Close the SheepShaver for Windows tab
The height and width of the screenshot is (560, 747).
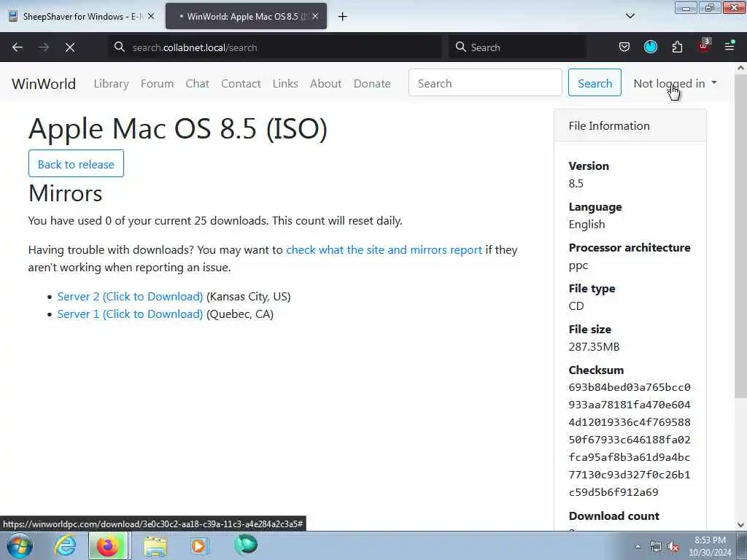[150, 16]
